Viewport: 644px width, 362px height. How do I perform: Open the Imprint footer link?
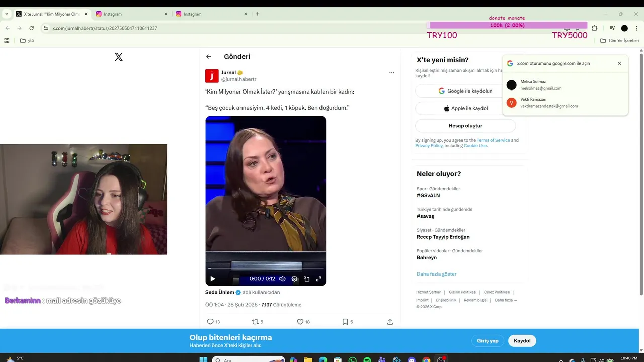[x=422, y=300]
